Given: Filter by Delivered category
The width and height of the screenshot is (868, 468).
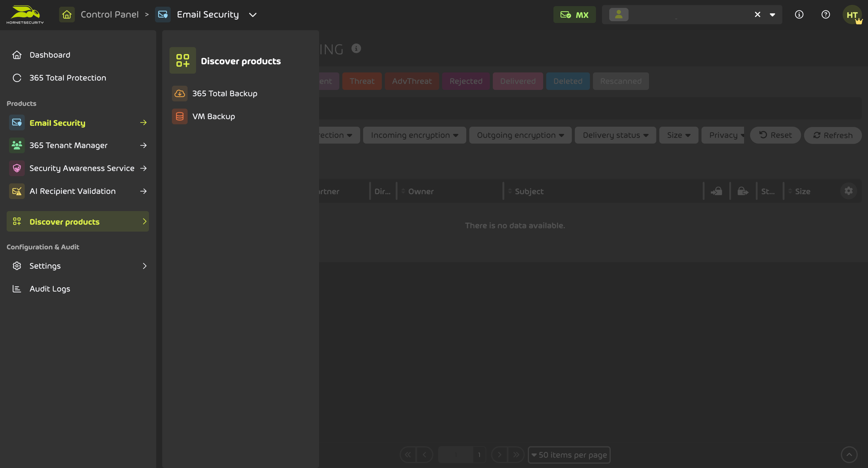Looking at the screenshot, I should [518, 81].
